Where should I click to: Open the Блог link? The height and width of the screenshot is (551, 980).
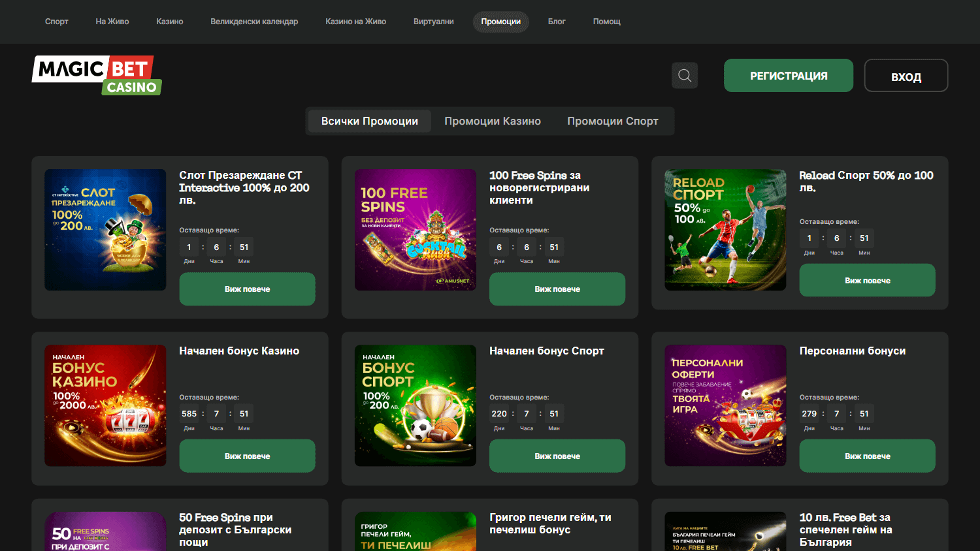coord(557,22)
